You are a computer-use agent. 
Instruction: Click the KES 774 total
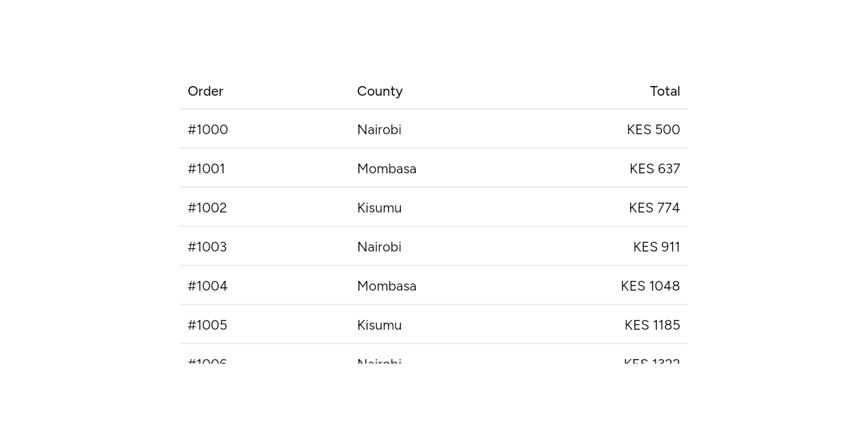point(654,208)
